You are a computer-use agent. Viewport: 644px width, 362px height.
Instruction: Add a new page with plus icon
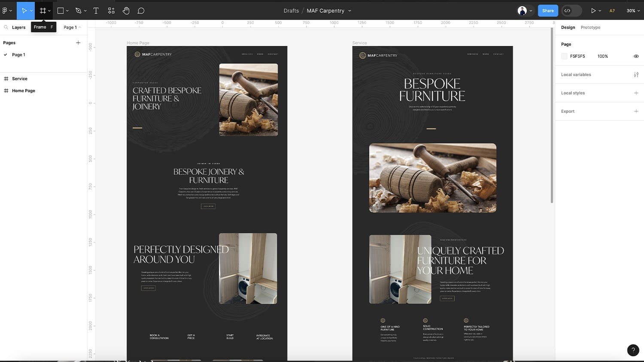[78, 43]
